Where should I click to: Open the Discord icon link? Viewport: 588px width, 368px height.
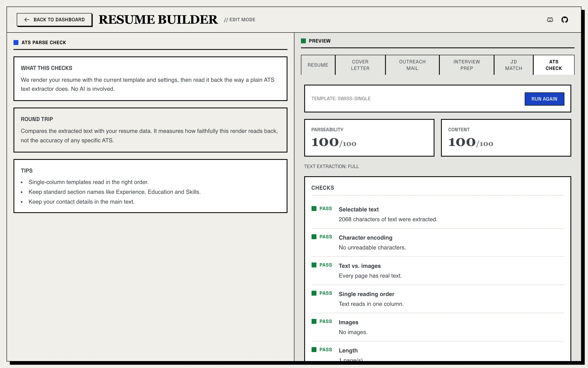[x=550, y=20]
